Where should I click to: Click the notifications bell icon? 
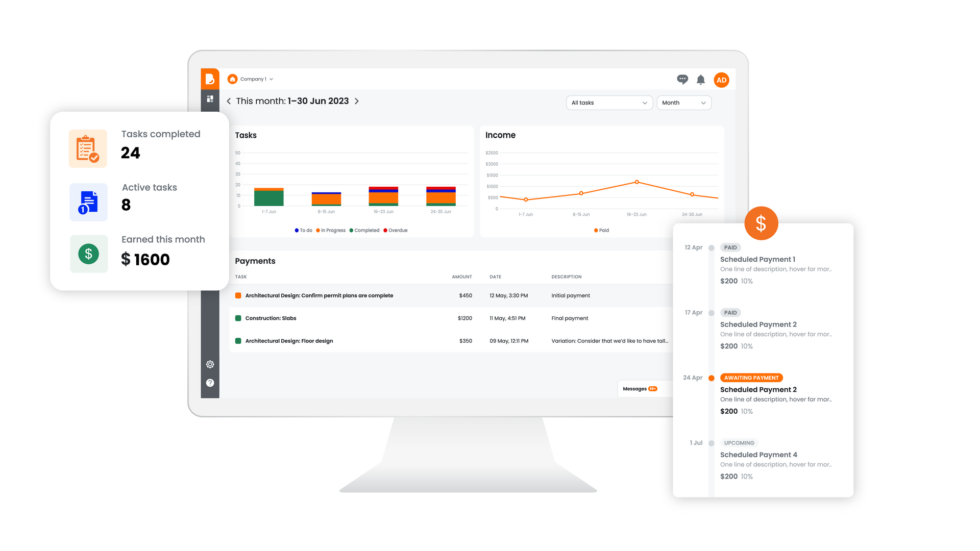point(701,79)
